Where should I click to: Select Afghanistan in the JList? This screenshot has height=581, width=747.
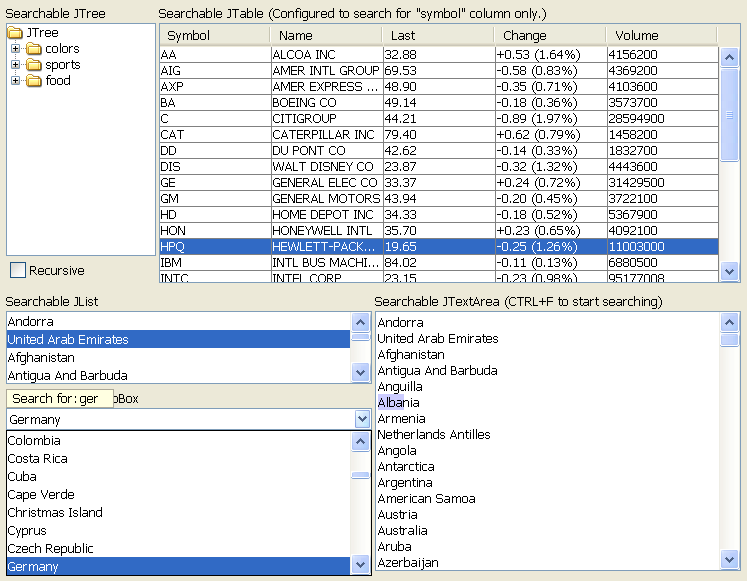click(179, 357)
